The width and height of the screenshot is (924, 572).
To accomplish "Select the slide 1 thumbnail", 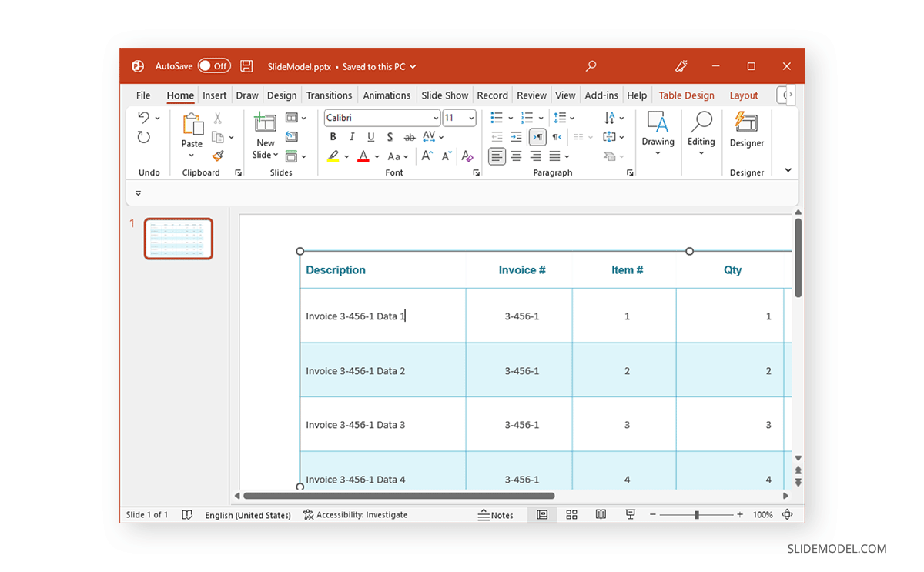I will pyautogui.click(x=178, y=239).
